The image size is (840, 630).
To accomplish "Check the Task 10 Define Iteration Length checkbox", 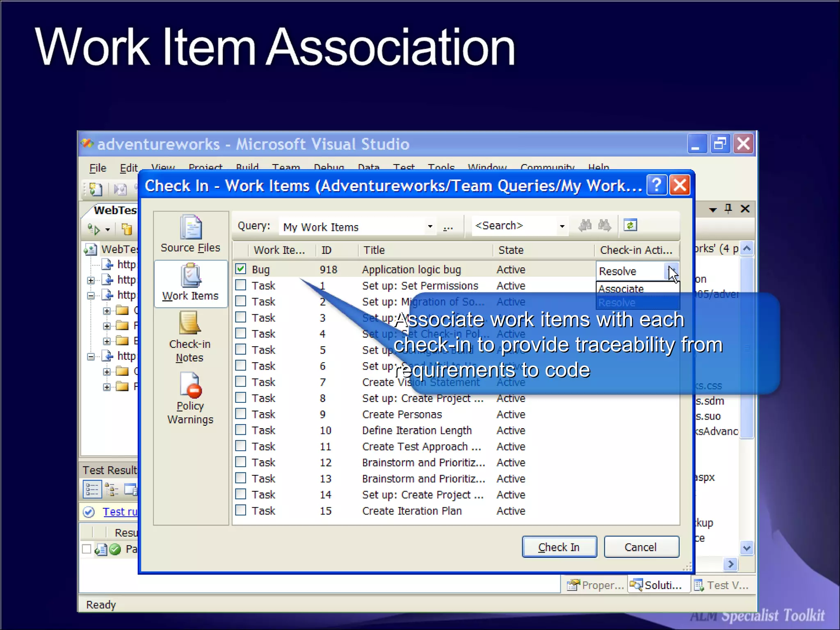I will [241, 429].
